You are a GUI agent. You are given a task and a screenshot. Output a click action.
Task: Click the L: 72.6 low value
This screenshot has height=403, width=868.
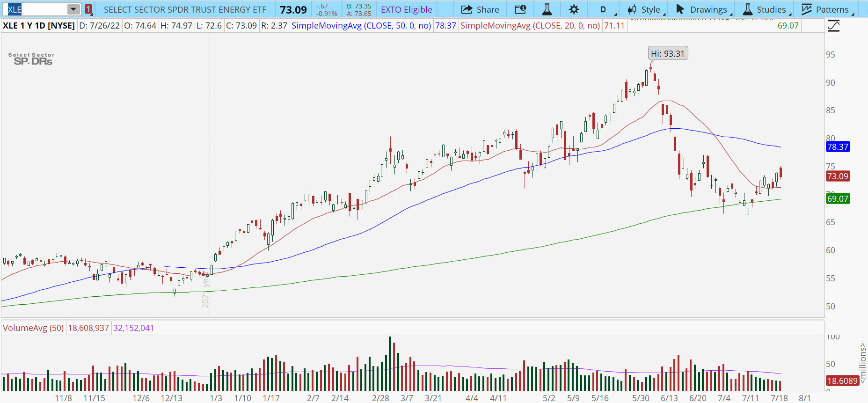point(209,25)
